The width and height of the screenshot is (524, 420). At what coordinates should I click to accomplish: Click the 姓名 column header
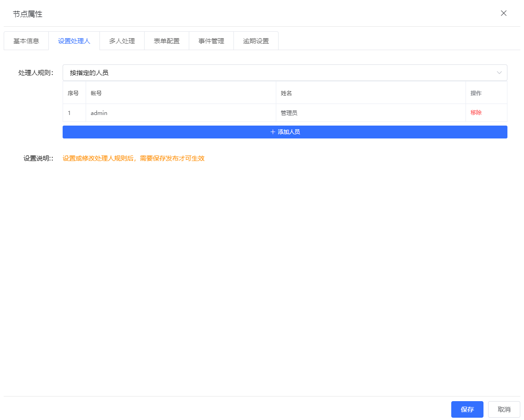(x=286, y=93)
